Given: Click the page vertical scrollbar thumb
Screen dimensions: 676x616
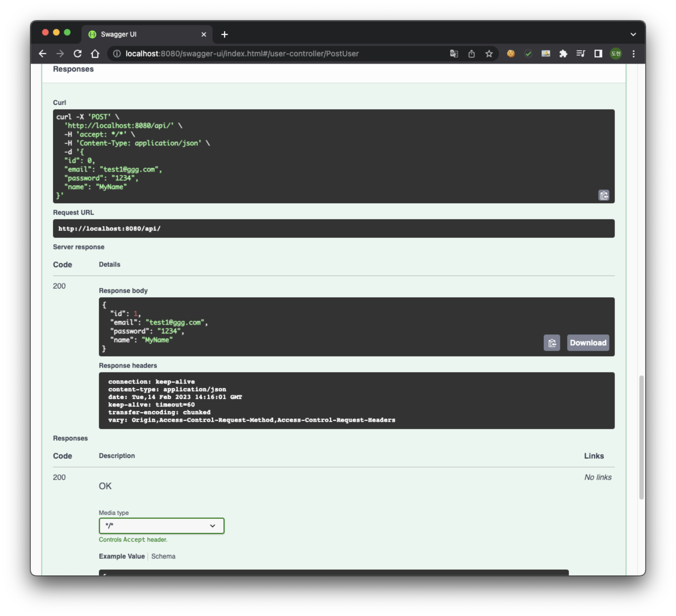Looking at the screenshot, I should 641,437.
